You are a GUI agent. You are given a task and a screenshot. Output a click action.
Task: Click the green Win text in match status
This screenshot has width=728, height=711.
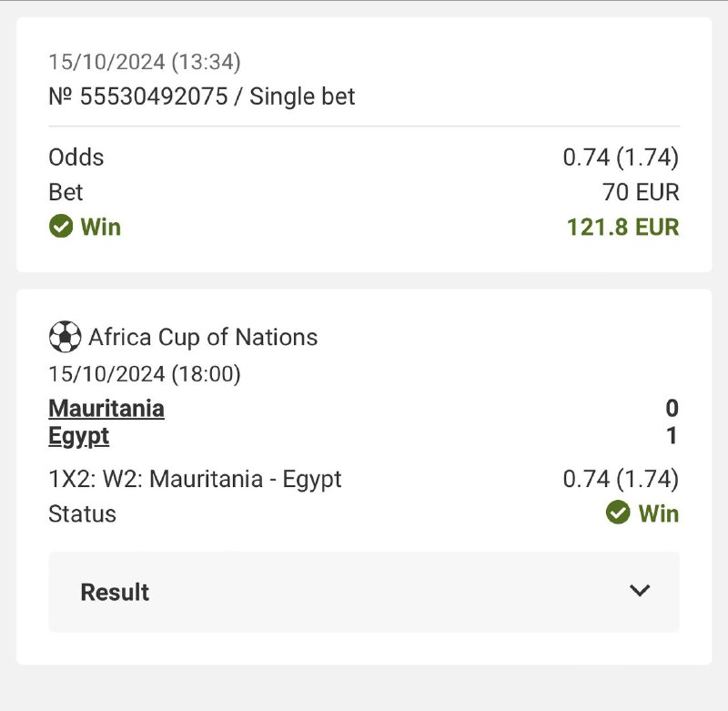click(658, 513)
